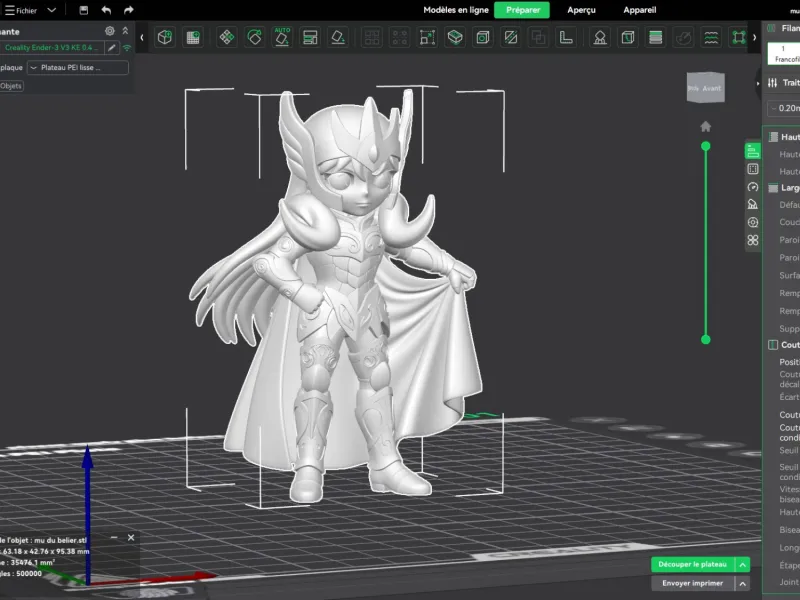The height and width of the screenshot is (600, 800).
Task: Click the Avant view cube
Action: coord(706,88)
